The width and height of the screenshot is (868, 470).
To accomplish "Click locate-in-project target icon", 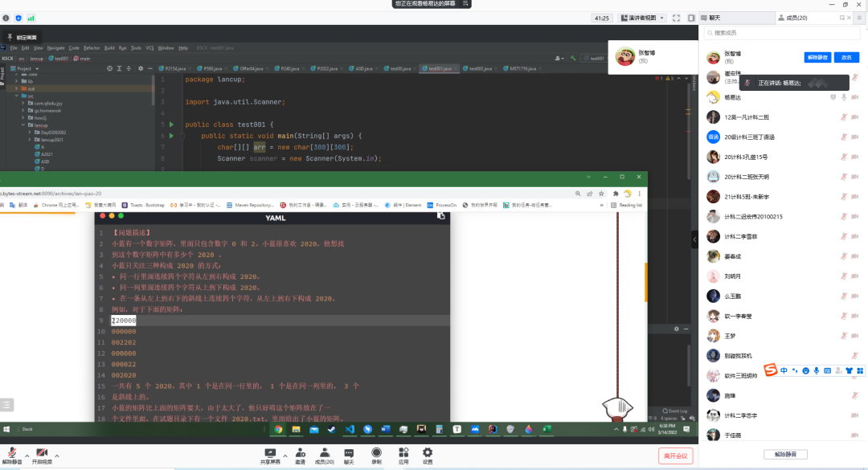I will 109,68.
